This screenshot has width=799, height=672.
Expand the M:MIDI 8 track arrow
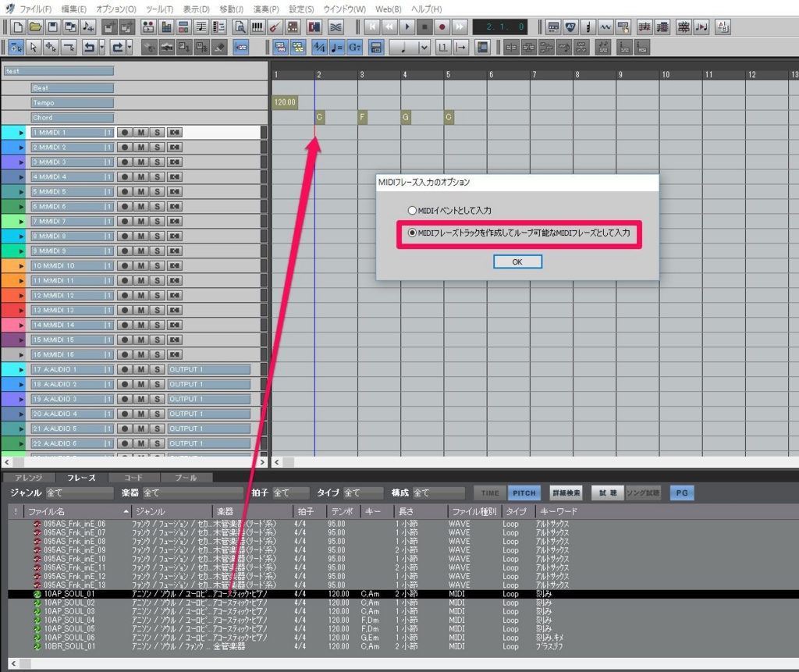tap(21, 236)
